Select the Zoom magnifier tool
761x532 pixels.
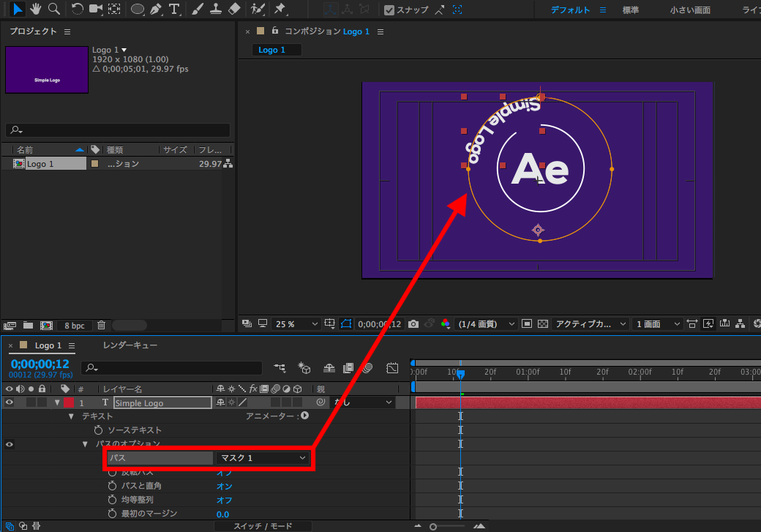53,9
